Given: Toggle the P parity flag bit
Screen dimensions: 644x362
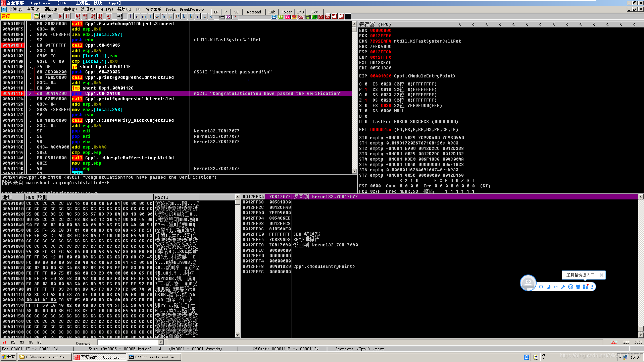Looking at the screenshot, I should point(366,89).
